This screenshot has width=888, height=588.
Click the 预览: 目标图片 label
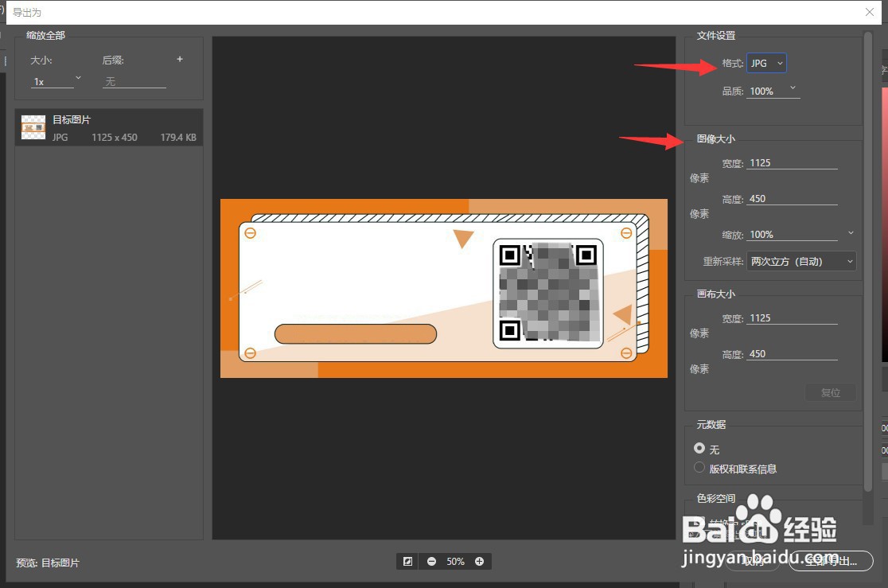click(x=48, y=563)
